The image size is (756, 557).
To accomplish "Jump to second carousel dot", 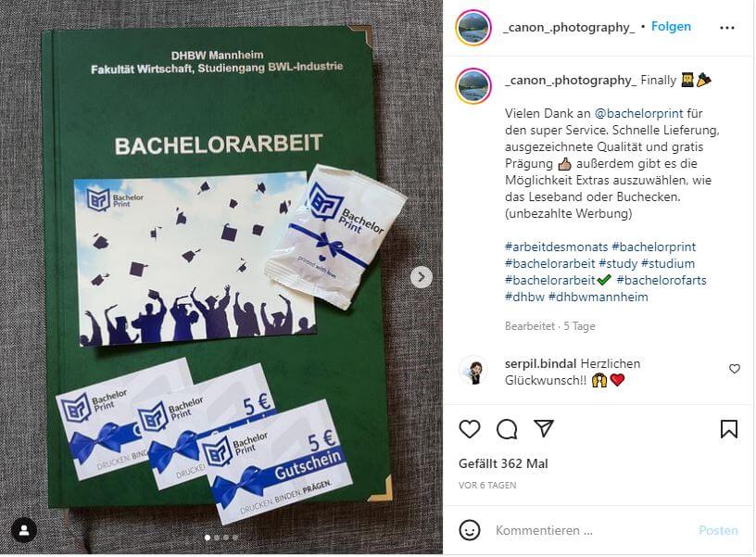I will [x=217, y=538].
